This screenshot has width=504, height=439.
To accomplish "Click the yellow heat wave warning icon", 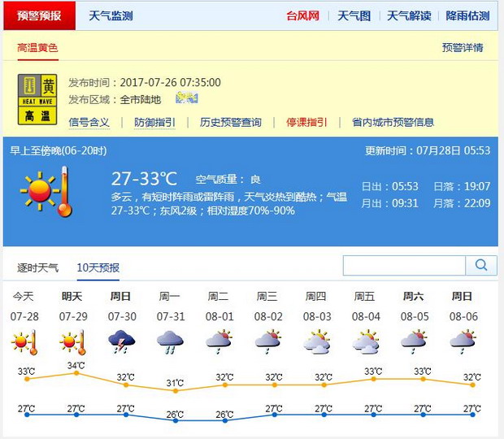I will tap(37, 100).
